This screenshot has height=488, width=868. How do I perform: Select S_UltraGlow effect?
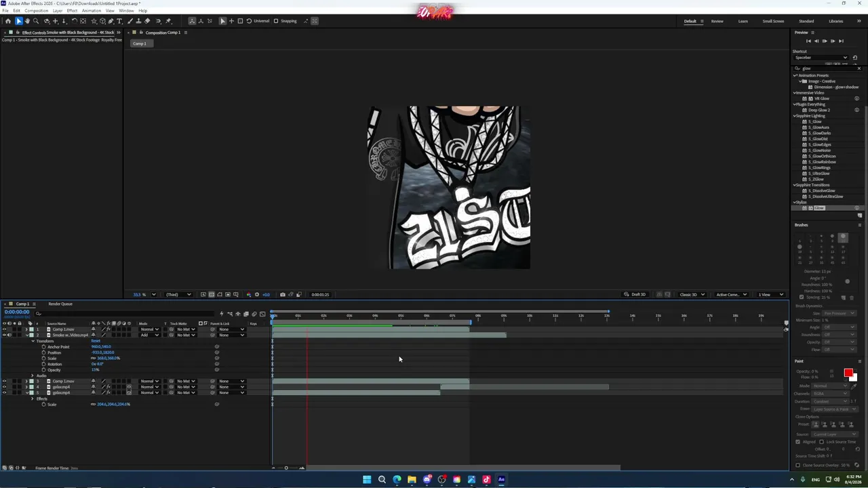tap(819, 174)
